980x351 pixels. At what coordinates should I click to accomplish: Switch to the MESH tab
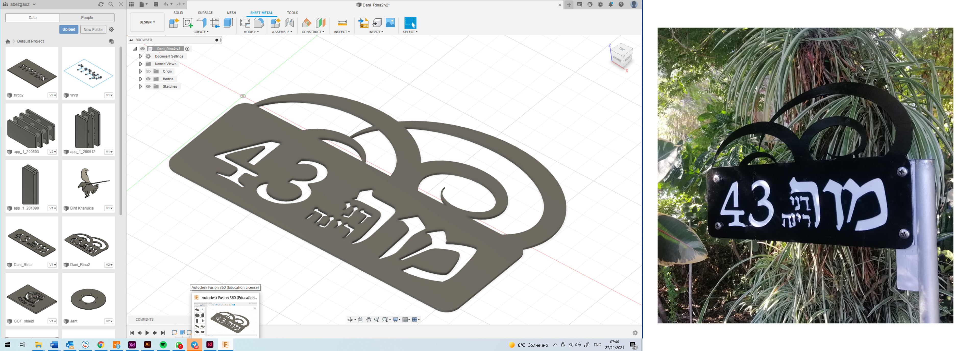pos(231,13)
